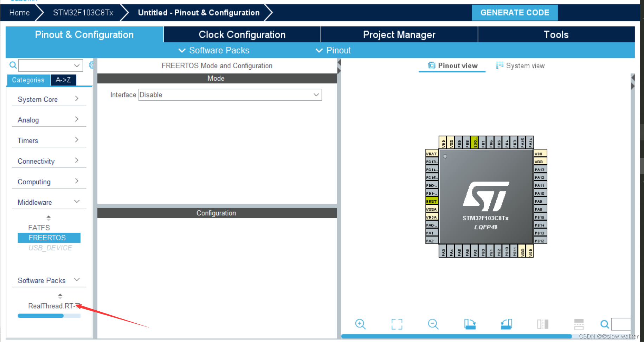Click the GENERATE CODE button

(515, 12)
